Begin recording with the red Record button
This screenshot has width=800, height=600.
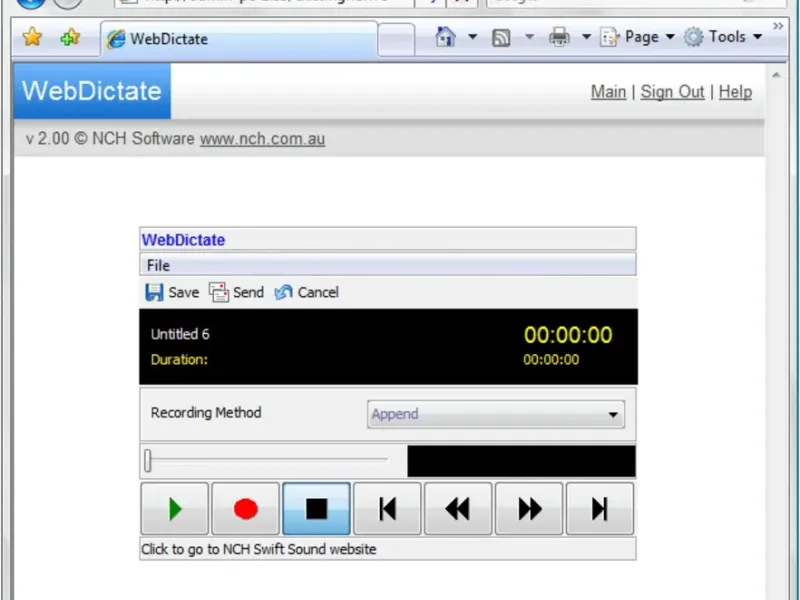(245, 509)
